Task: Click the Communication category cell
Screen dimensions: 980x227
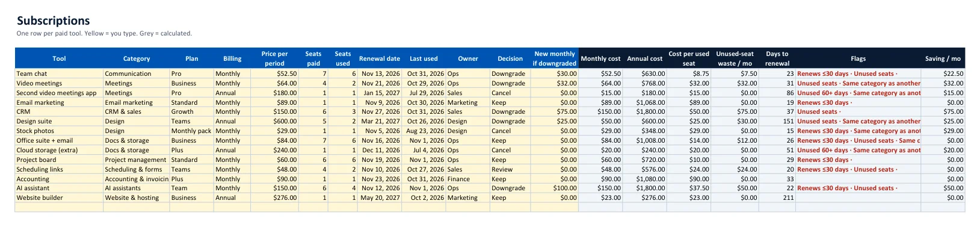Action: coord(137,73)
